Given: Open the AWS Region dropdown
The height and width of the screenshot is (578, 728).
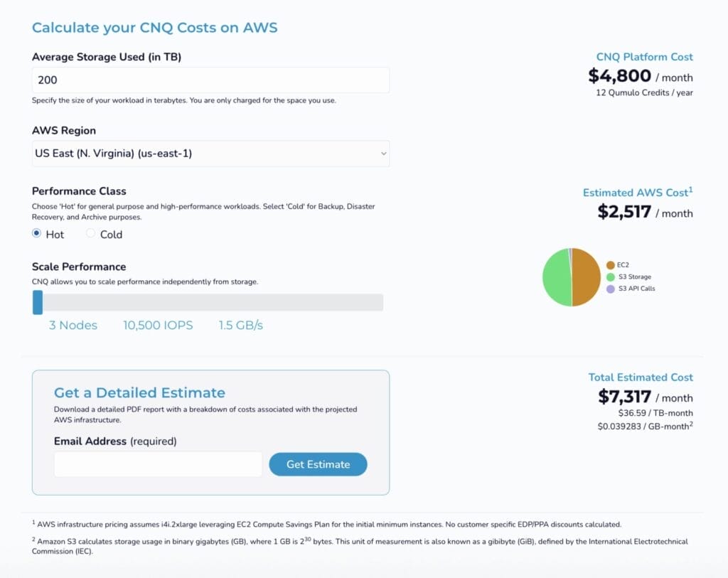Looking at the screenshot, I should tap(210, 154).
